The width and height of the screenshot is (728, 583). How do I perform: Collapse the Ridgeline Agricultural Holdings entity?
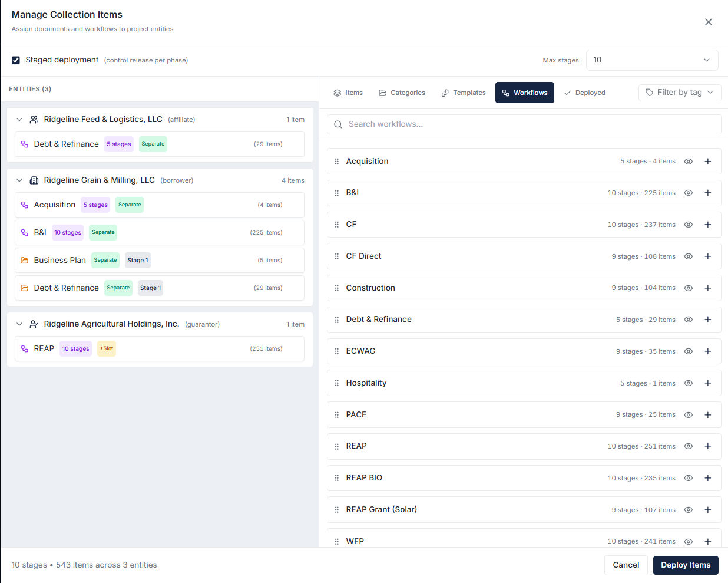(x=19, y=324)
